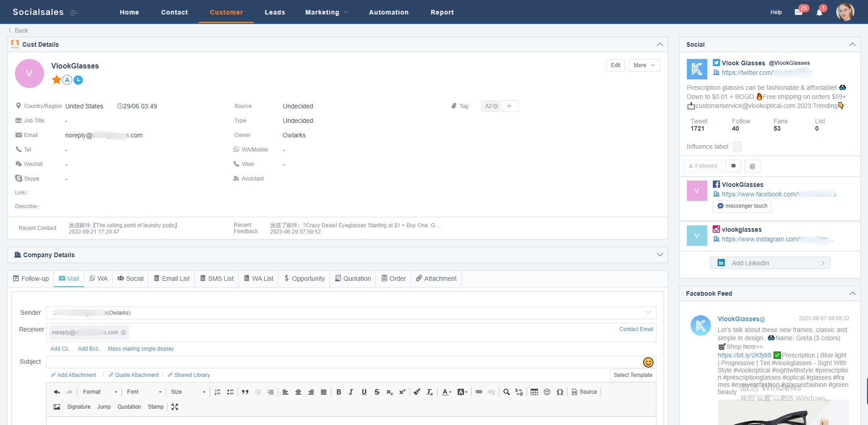This screenshot has width=868, height=425.
Task: Remove the A2 tag
Action: click(495, 106)
